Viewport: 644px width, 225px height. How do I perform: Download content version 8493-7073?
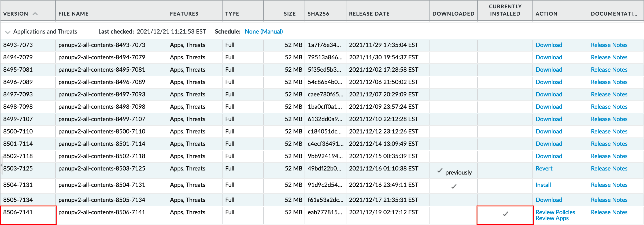549,45
